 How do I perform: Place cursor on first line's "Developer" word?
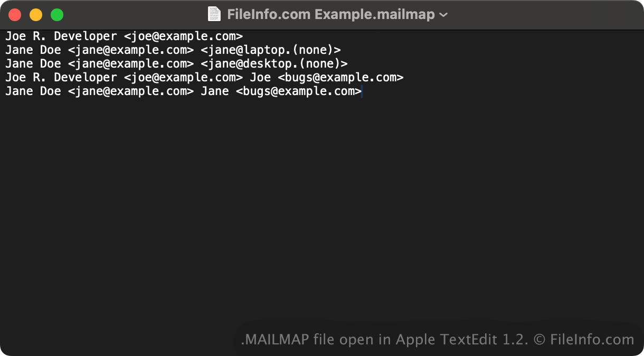86,36
